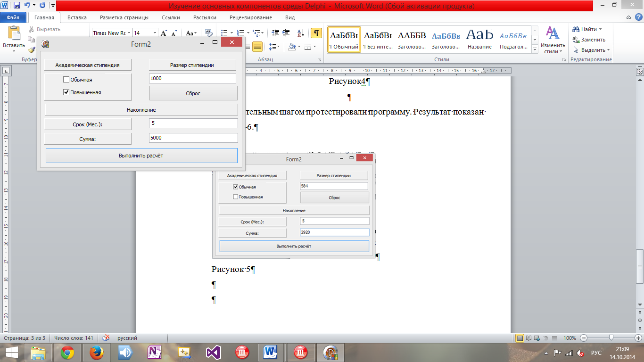The width and height of the screenshot is (644, 362).
Task: Click Число слов: 141 in status bar
Action: click(x=74, y=338)
